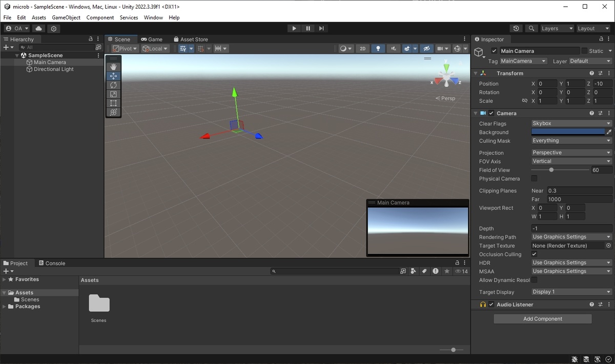Screen dimensions: 615x364
Task: Click the Position Z input field
Action: pos(602,84)
